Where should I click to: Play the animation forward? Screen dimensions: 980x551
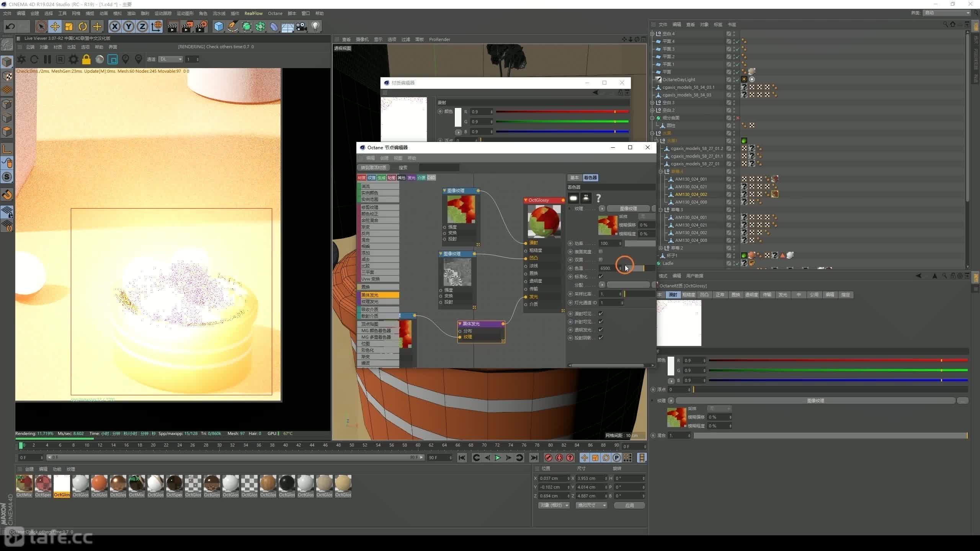click(x=498, y=458)
